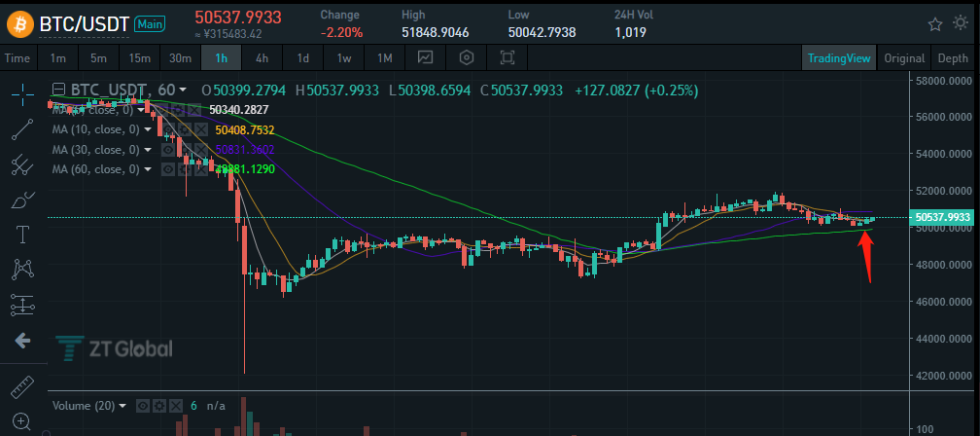Click the Change value -2.20%
The image size is (980, 436).
(341, 32)
